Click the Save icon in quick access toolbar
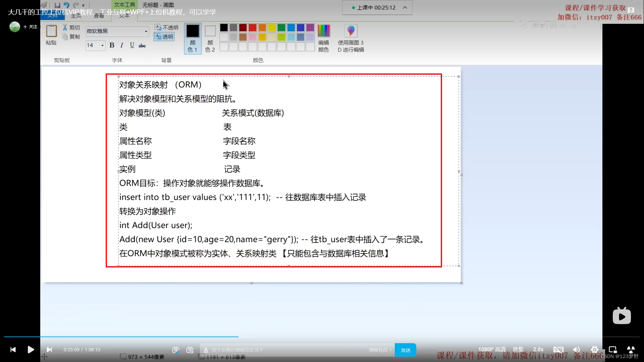Screen dimensions: 644x362 point(57,5)
